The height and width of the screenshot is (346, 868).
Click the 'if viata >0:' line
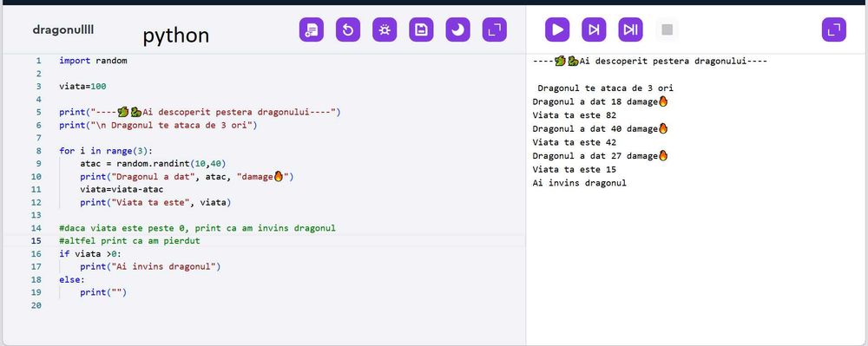coord(90,254)
